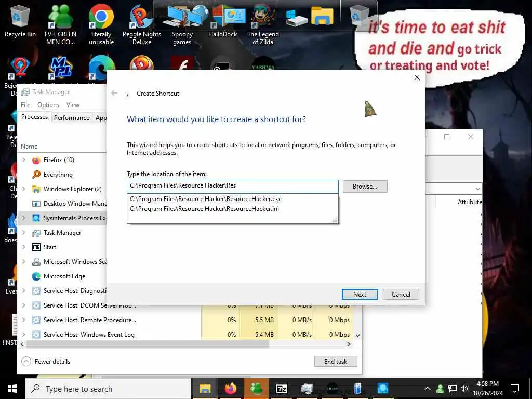532x399 pixels.
Task: Click the Browse... button
Action: [365, 187]
